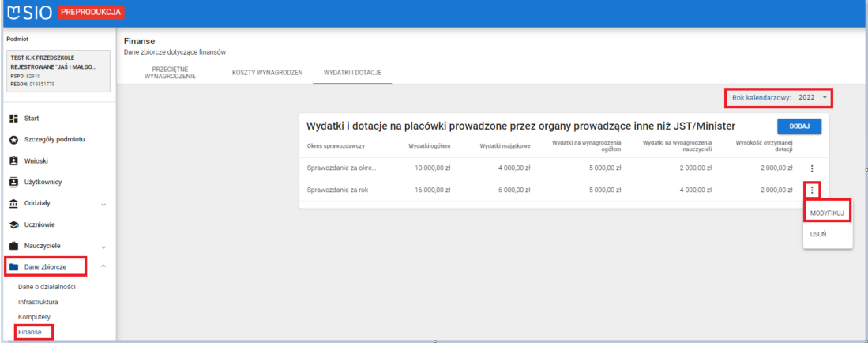
Task: Click the 6 000,00 zł Wydatki majątkowe value
Action: coord(514,190)
